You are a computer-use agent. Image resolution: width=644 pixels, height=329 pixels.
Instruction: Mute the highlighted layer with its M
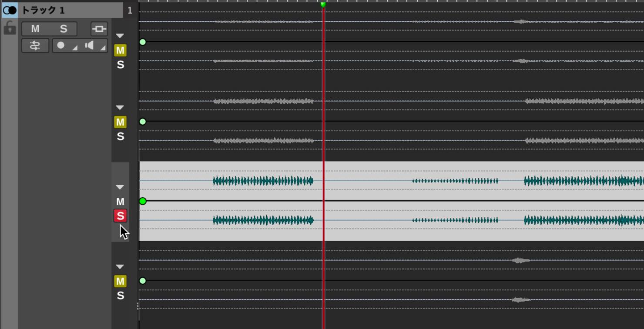tap(120, 202)
